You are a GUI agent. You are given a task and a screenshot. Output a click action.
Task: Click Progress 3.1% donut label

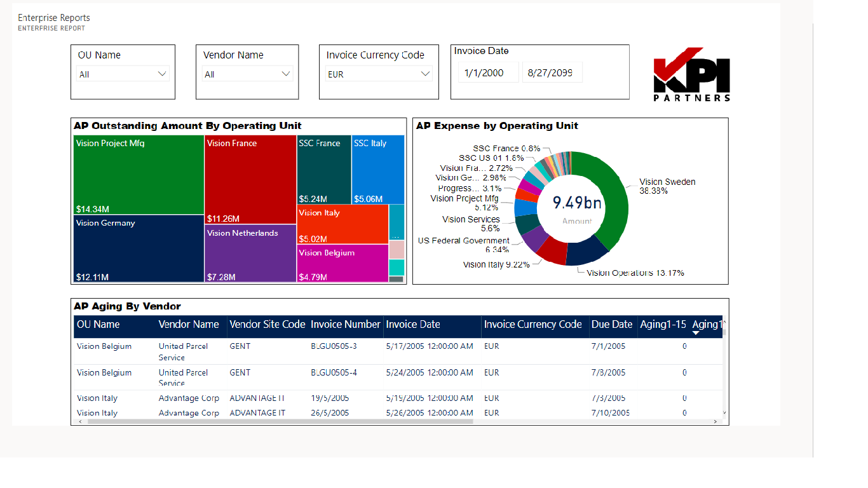(x=470, y=189)
